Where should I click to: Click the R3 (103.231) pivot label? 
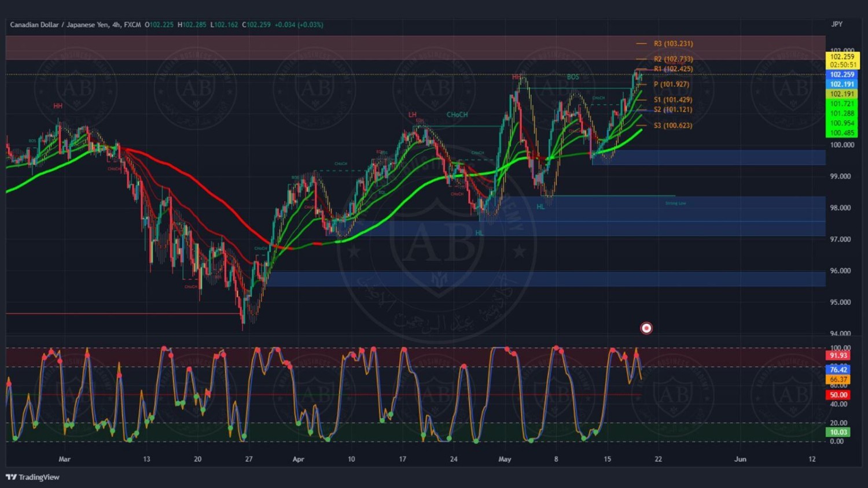(673, 43)
